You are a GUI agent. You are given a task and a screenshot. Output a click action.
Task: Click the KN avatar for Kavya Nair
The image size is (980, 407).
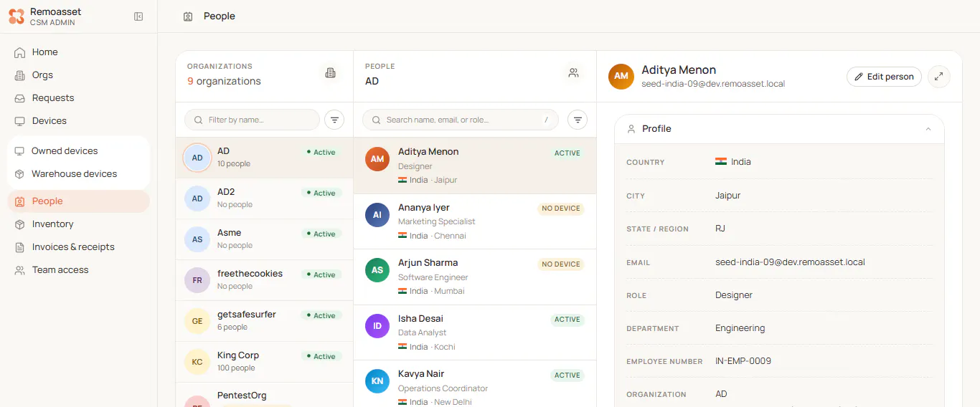(x=377, y=381)
